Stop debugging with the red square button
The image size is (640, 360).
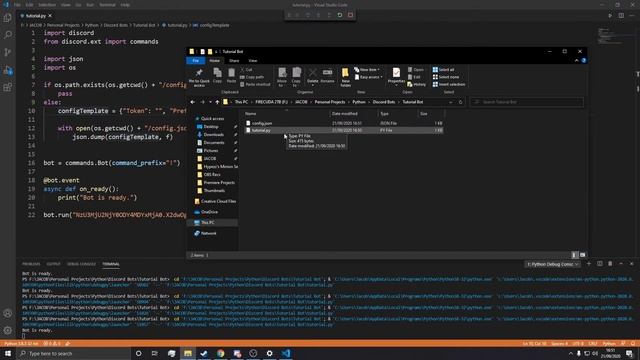point(350,15)
